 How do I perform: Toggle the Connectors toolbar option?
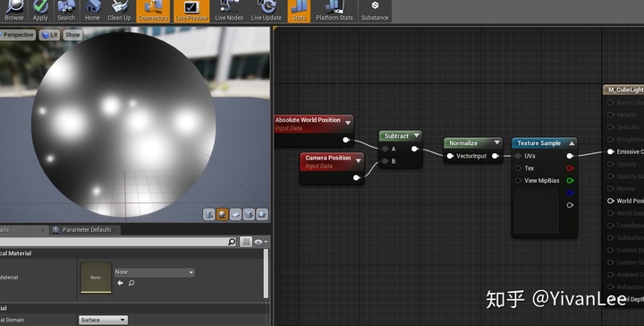click(x=152, y=11)
